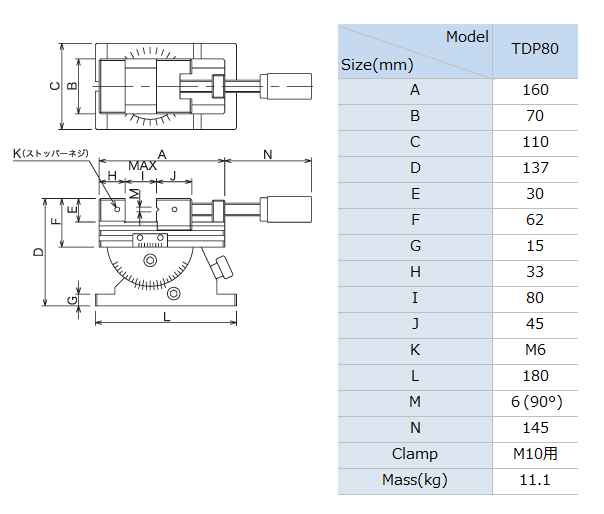Screen dimensions: 604x514
Task: Select the value 160 for dimension A
Action: [x=535, y=90]
